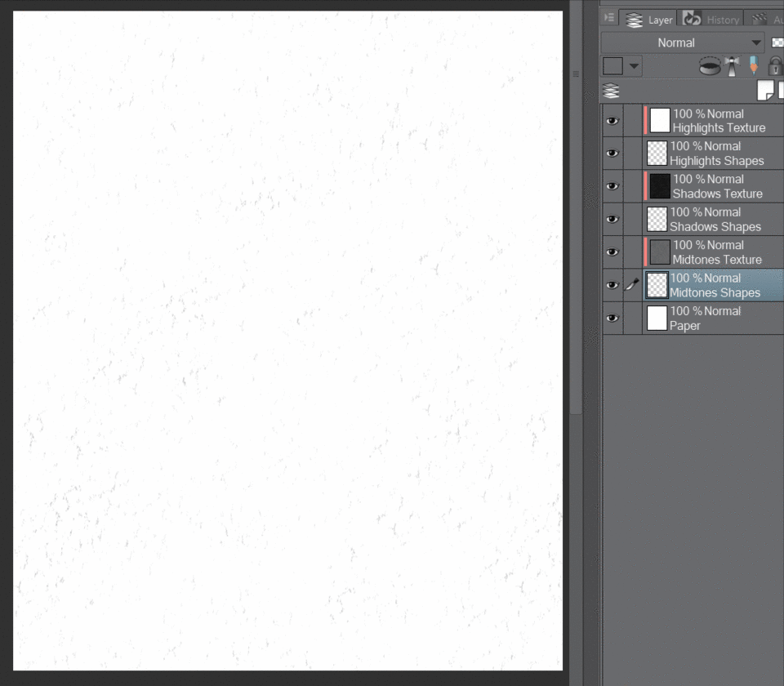Select the Clip to Layer Below icon

[x=709, y=65]
